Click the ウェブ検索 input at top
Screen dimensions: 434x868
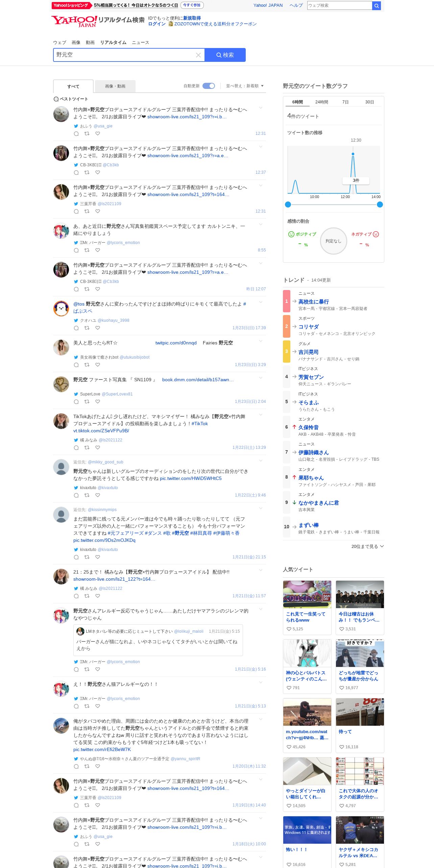click(x=339, y=5)
